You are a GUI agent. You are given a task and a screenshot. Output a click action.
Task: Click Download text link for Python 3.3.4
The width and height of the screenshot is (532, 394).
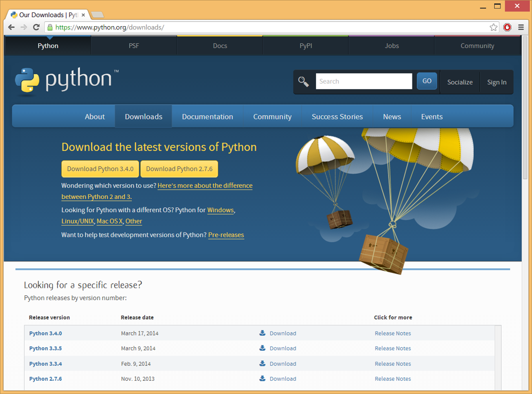click(x=283, y=364)
